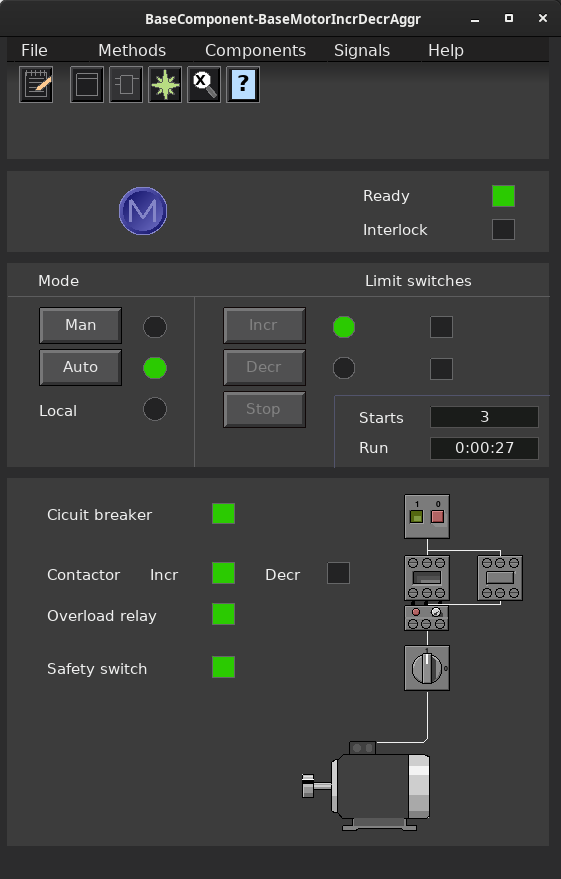Click the overload relay component image

(426, 618)
